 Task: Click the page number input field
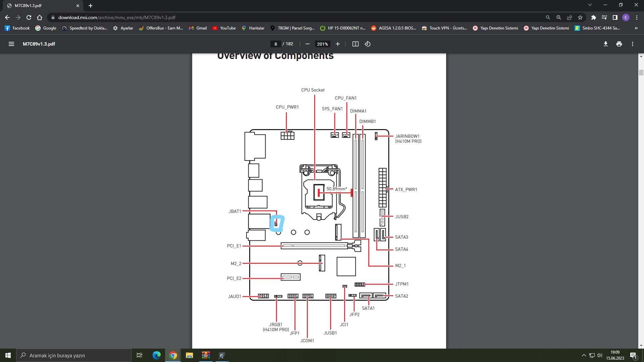click(x=276, y=44)
